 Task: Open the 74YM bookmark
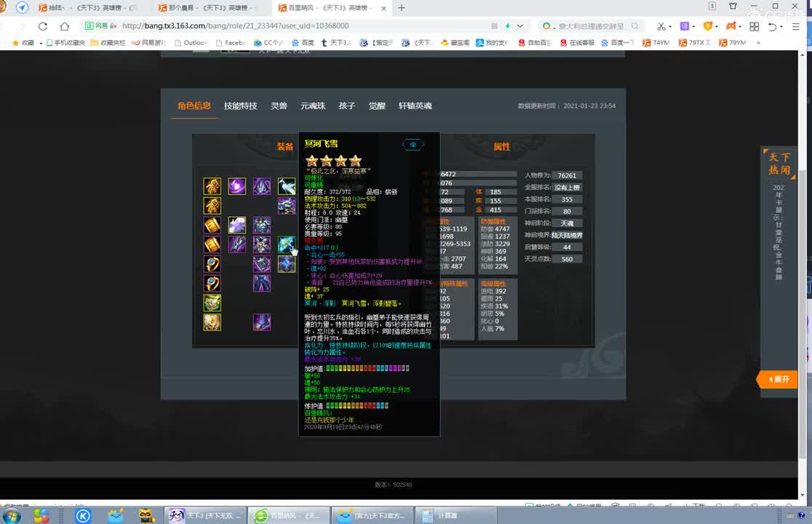(656, 42)
